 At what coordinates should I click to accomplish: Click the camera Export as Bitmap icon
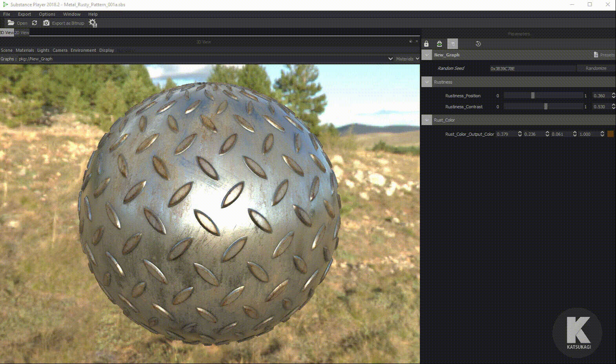tap(46, 23)
